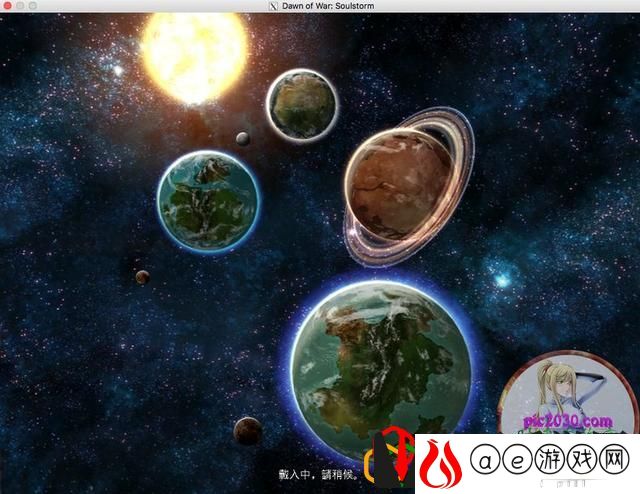Viewport: 640px width, 494px height.
Task: Zoom the window with the green button
Action: click(x=33, y=6)
